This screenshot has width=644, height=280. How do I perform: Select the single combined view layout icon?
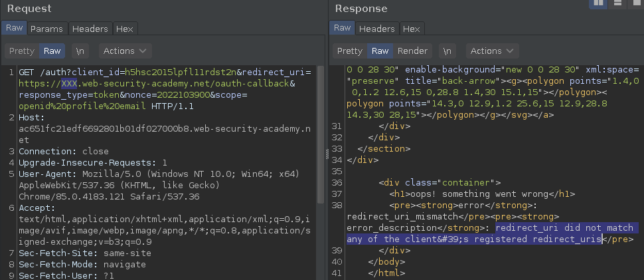pos(635,3)
